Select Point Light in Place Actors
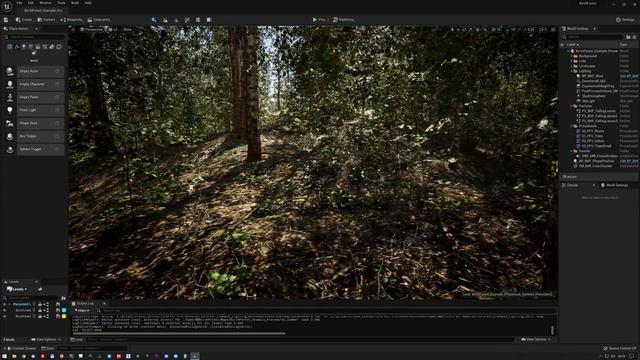The height and width of the screenshot is (360, 640). pyautogui.click(x=34, y=110)
